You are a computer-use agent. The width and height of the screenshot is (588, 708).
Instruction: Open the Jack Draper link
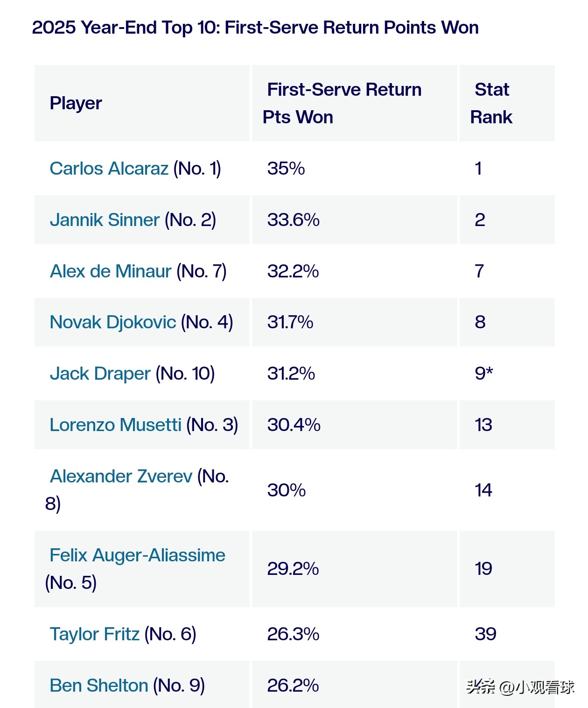coord(100,374)
